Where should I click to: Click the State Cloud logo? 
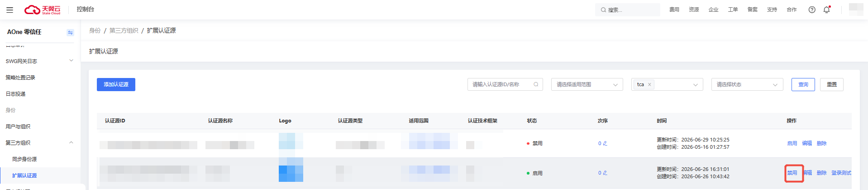[42, 10]
